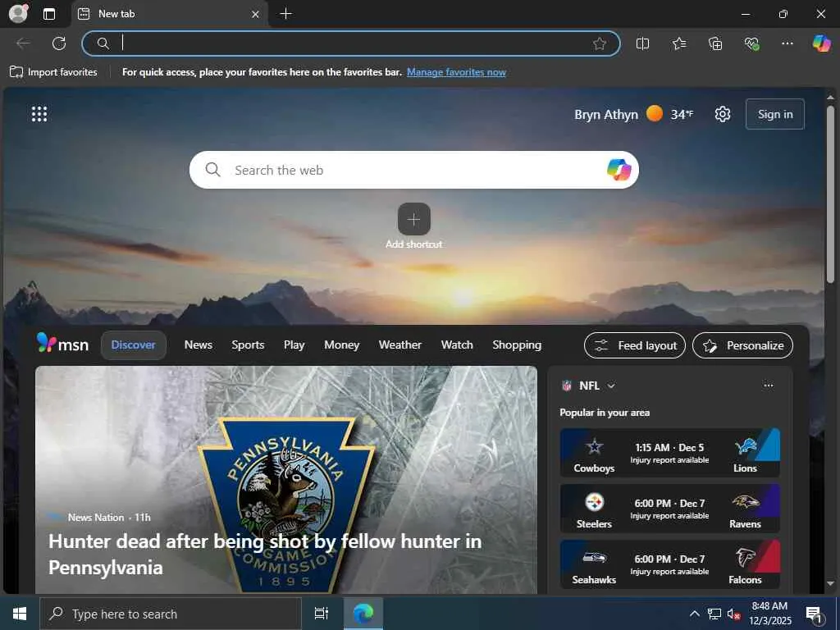Open the Favorites list icon
The image size is (840, 630).
(678, 43)
